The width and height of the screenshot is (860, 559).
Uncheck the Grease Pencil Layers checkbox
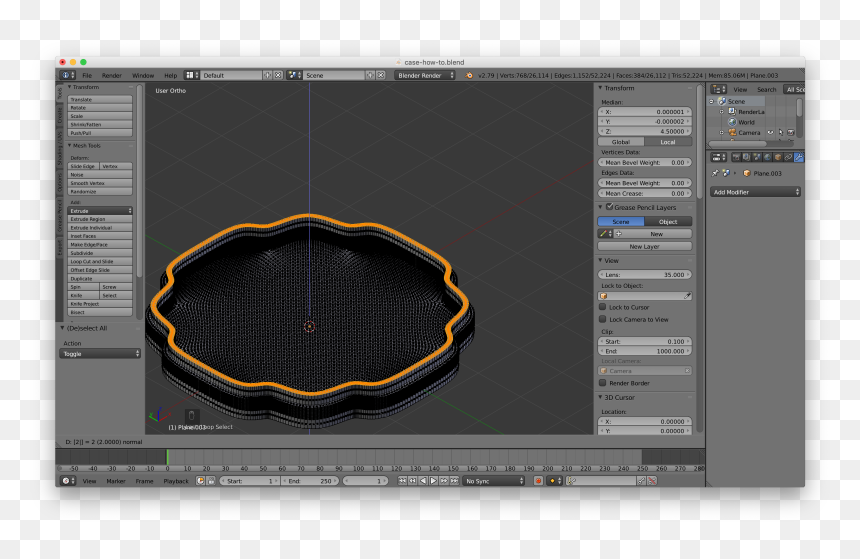pyautogui.click(x=609, y=207)
